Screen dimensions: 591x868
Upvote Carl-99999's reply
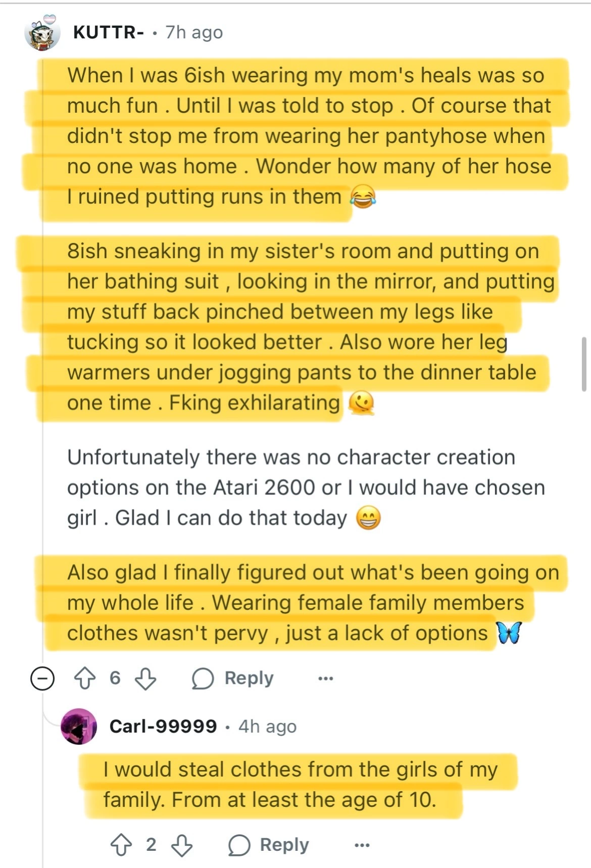click(121, 845)
